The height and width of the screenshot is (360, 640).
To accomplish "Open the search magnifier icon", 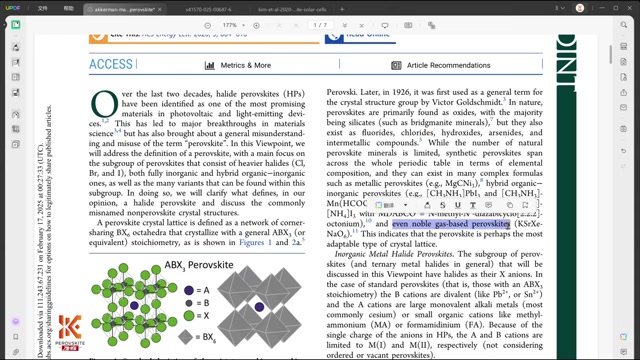I will [624, 25].
